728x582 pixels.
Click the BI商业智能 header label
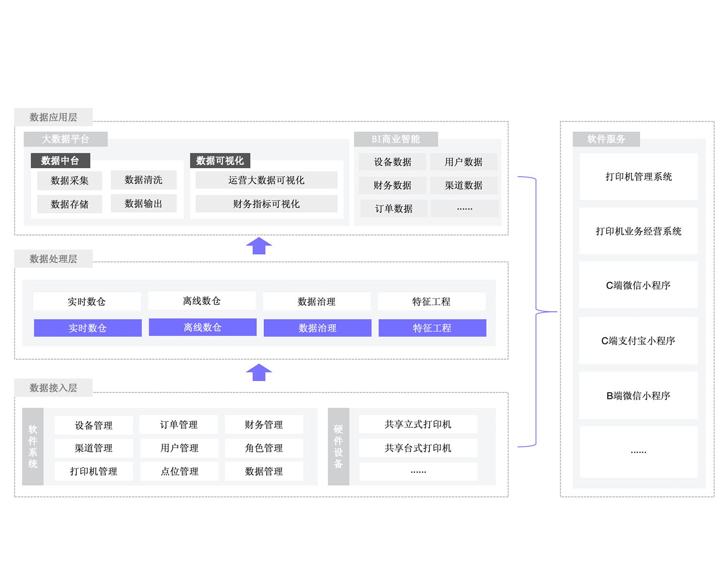396,139
